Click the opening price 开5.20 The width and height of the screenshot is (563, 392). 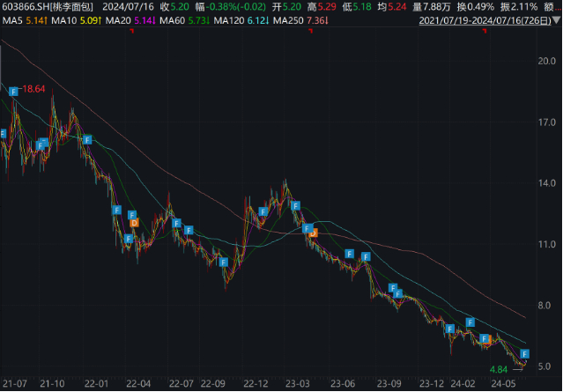click(x=286, y=6)
